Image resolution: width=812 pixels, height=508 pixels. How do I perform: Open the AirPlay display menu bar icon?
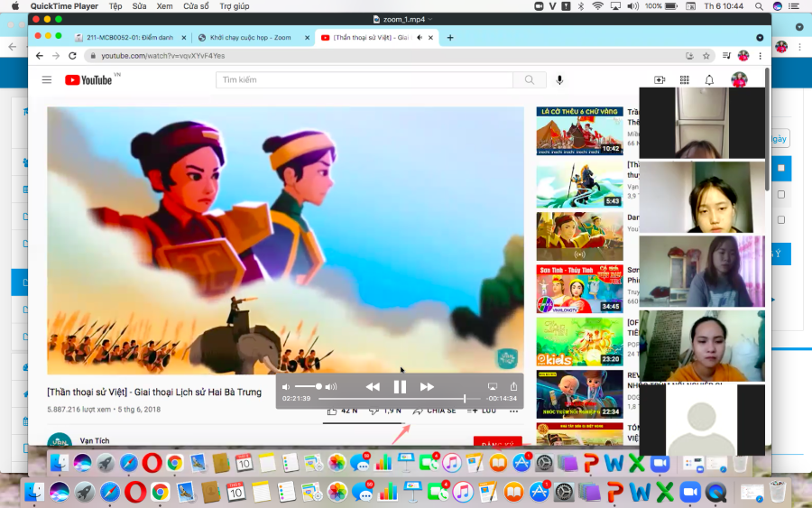[x=615, y=6]
